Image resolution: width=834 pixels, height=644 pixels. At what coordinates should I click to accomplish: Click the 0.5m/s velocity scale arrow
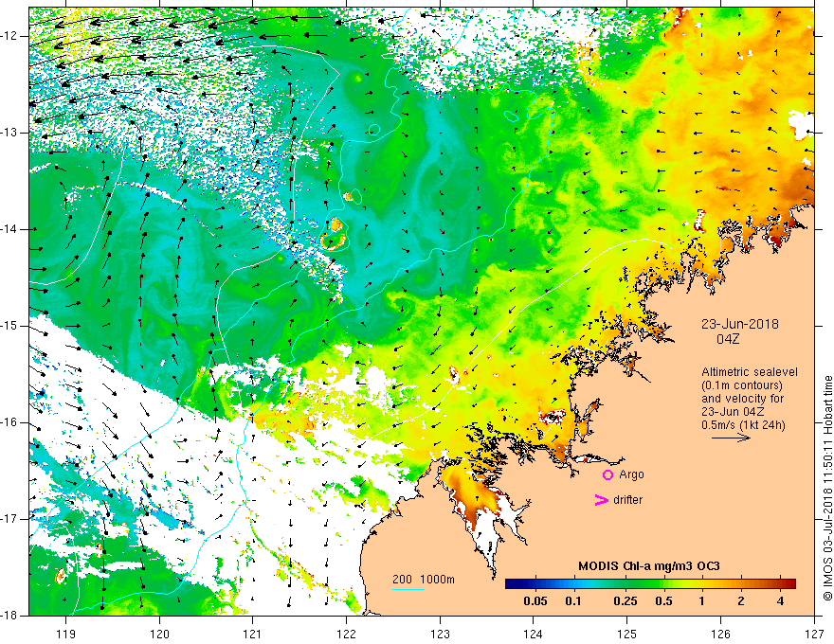732,438
